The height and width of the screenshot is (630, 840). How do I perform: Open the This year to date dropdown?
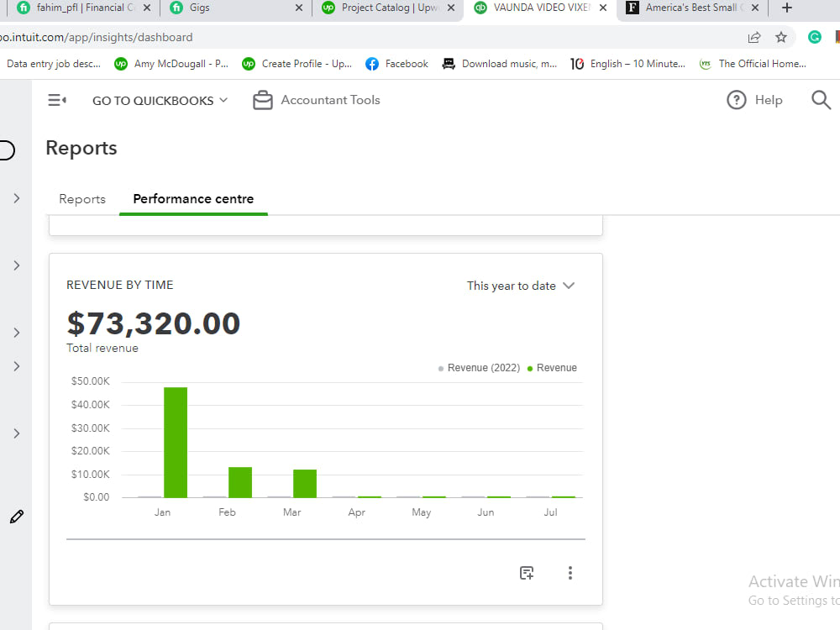tap(521, 286)
